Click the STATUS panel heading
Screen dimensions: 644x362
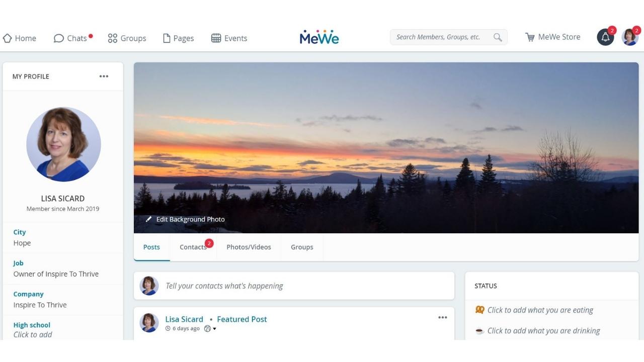click(486, 286)
